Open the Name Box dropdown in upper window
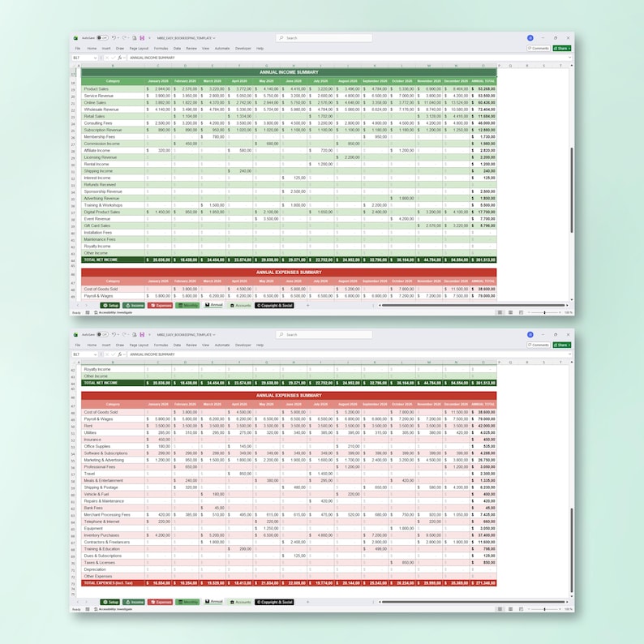Viewport: 644px width, 644px height. click(x=95, y=58)
